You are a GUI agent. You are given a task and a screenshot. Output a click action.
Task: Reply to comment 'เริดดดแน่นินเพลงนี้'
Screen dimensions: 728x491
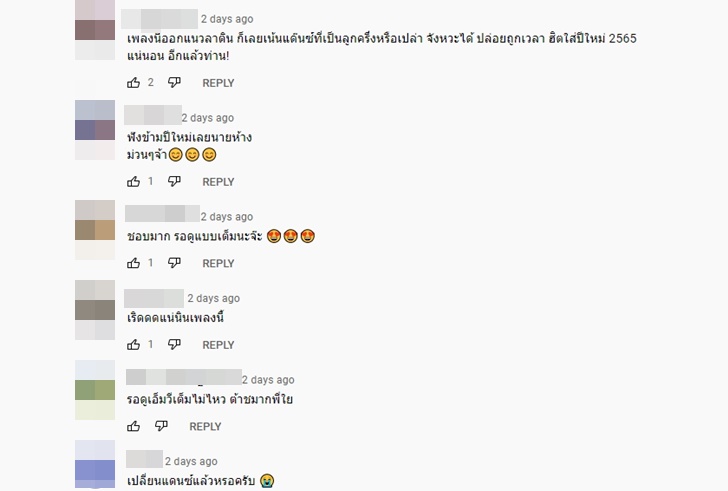(218, 345)
